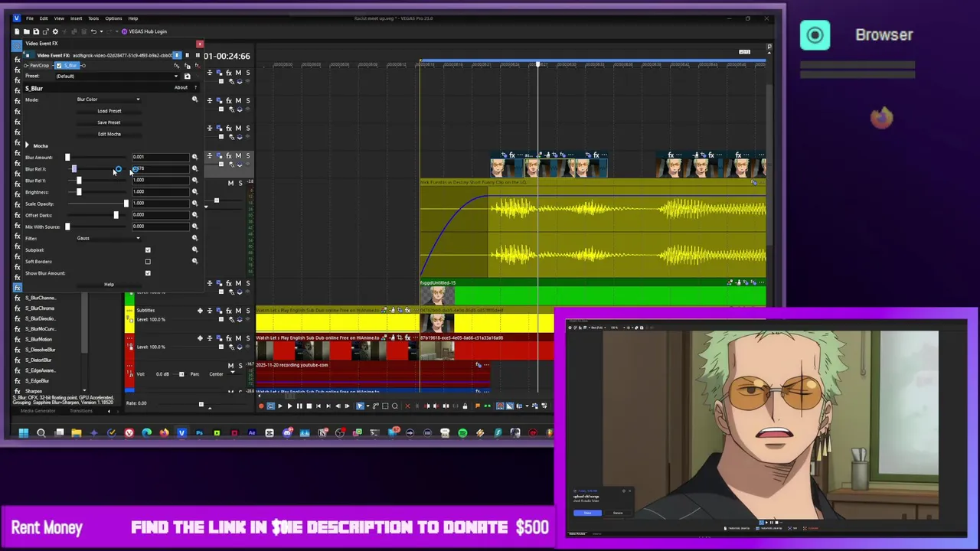
Task: Click the Save Preset button
Action: [x=109, y=122]
